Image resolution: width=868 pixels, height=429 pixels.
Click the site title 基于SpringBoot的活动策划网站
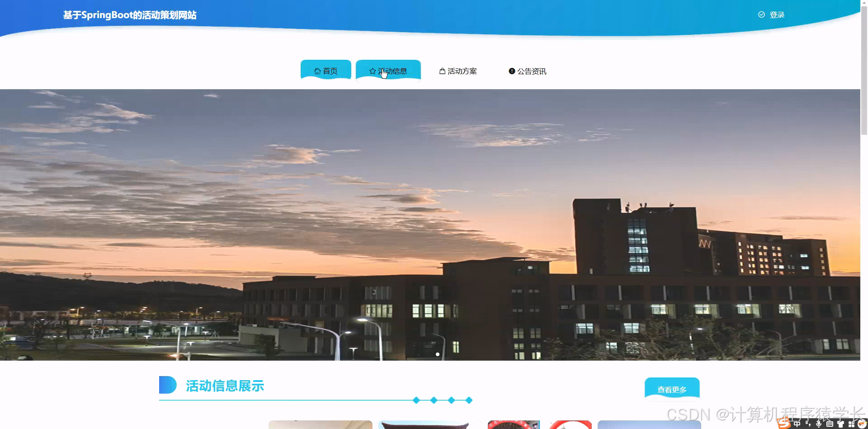130,15
